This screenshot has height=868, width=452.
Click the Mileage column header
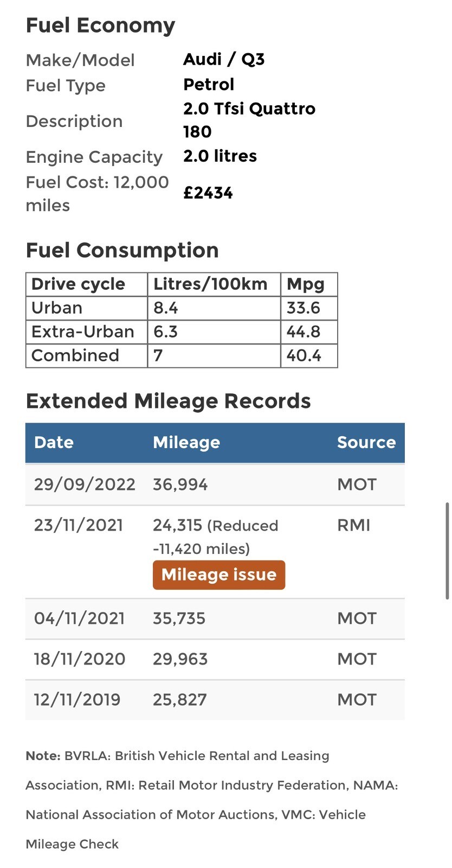[x=186, y=442]
